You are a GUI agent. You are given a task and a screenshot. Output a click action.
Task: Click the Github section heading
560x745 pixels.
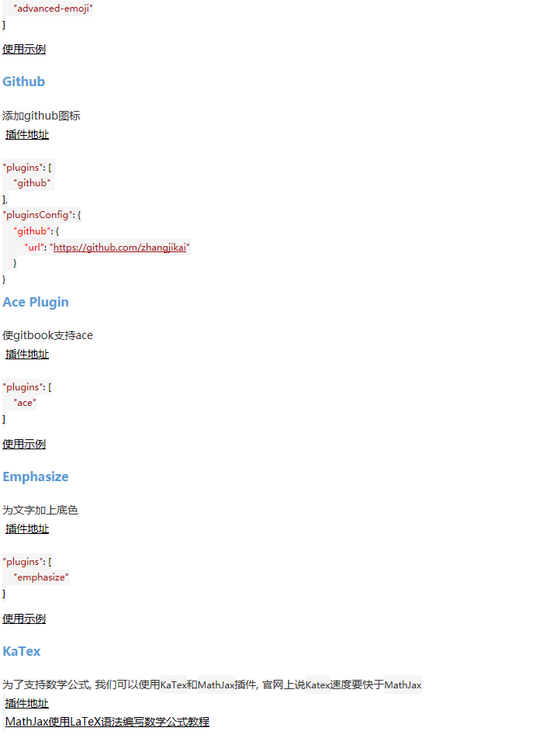tap(24, 81)
